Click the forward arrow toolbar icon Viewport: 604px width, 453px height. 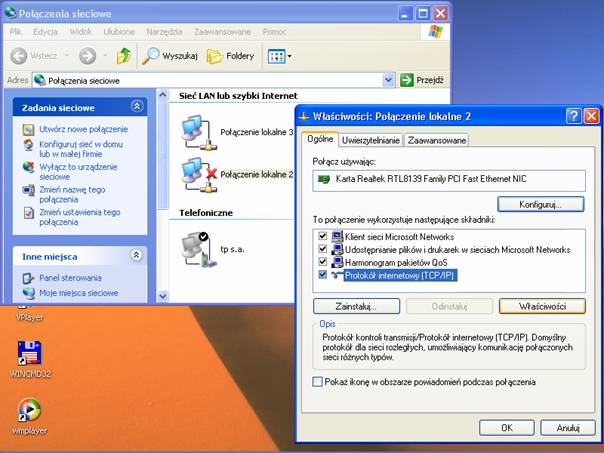click(87, 56)
